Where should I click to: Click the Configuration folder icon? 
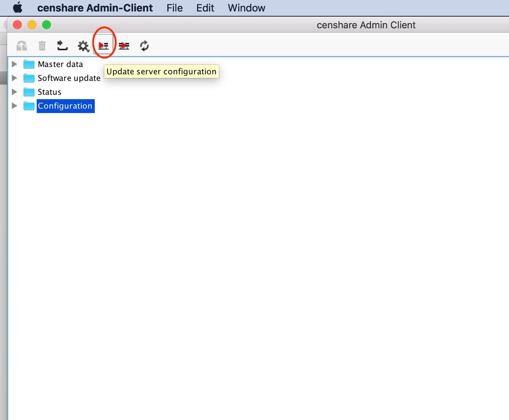(29, 106)
